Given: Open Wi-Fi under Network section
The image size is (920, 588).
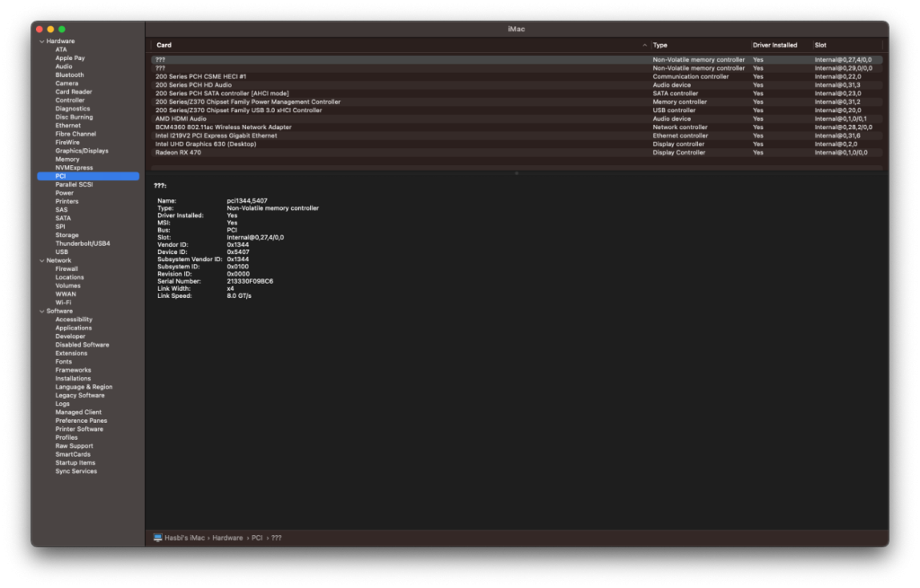Looking at the screenshot, I should (63, 303).
